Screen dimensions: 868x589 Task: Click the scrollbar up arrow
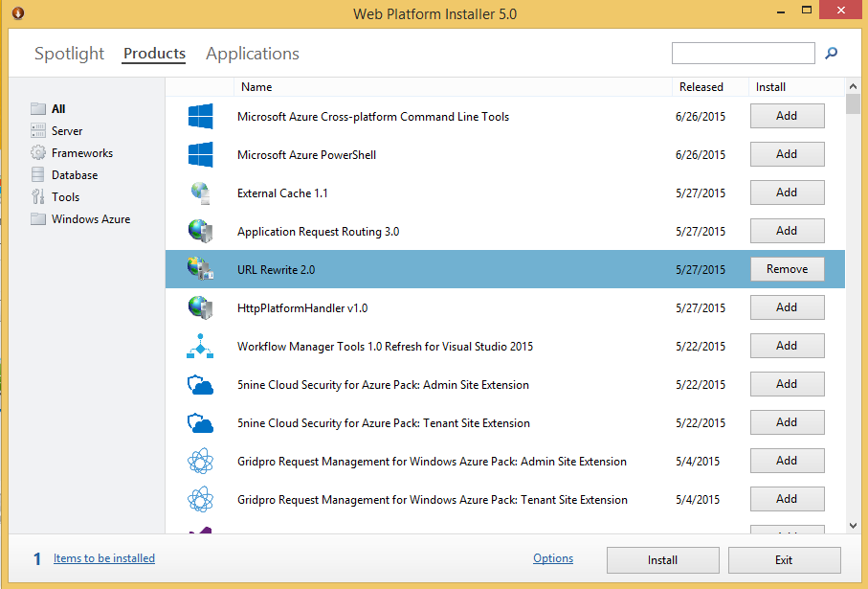853,86
